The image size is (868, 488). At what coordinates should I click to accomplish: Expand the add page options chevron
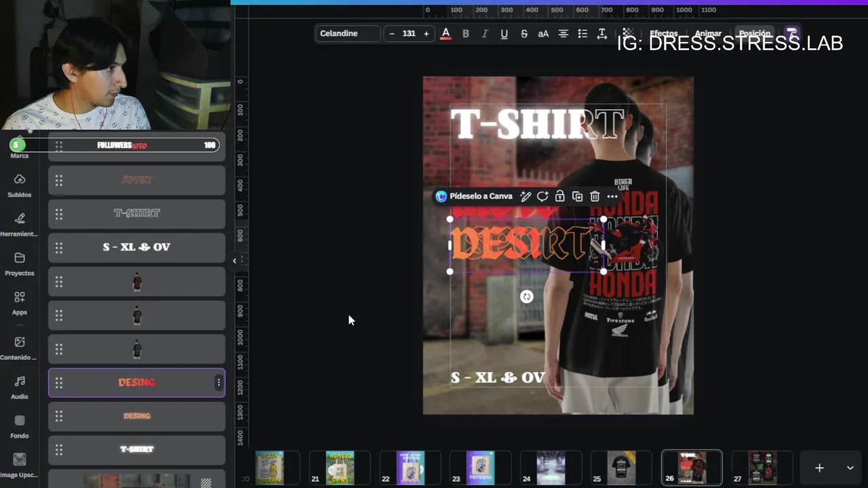[x=850, y=468]
